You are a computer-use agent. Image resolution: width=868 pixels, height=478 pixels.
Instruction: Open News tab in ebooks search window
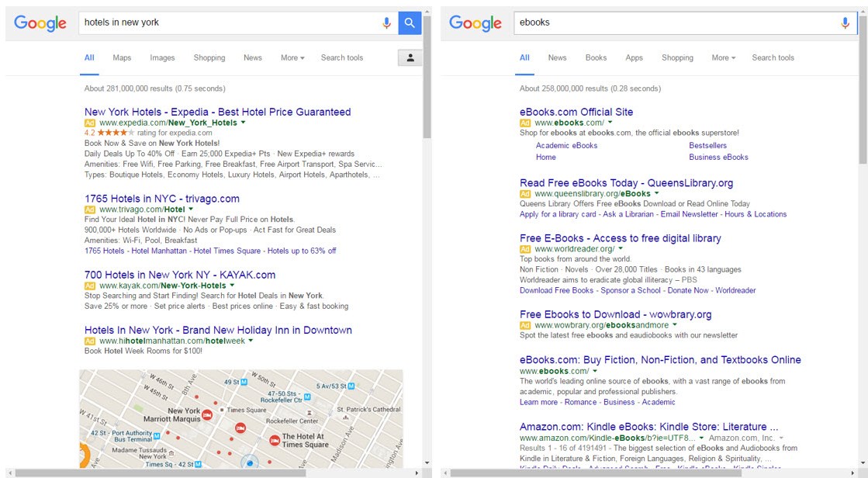[x=557, y=57]
